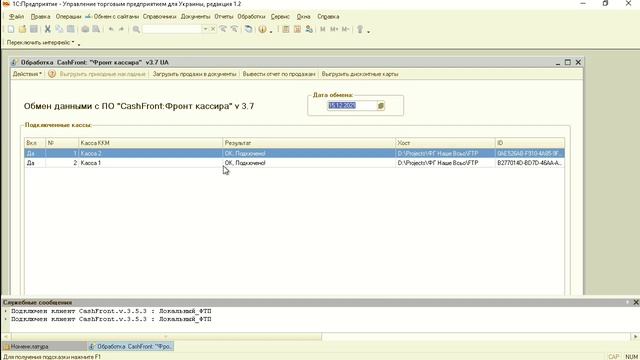Click the blue Refresh arrow toolbar icon
This screenshot has width=640, height=360.
248,29
